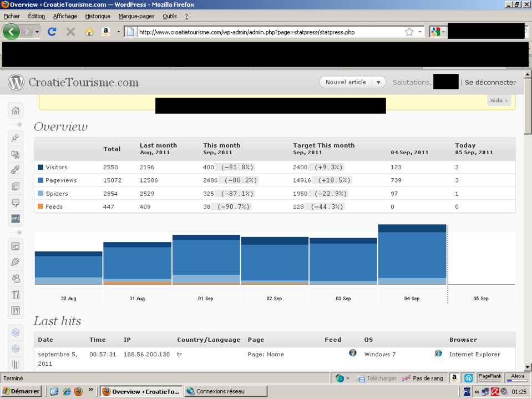Open the Affichage menu
532x399 pixels.
[x=65, y=16]
